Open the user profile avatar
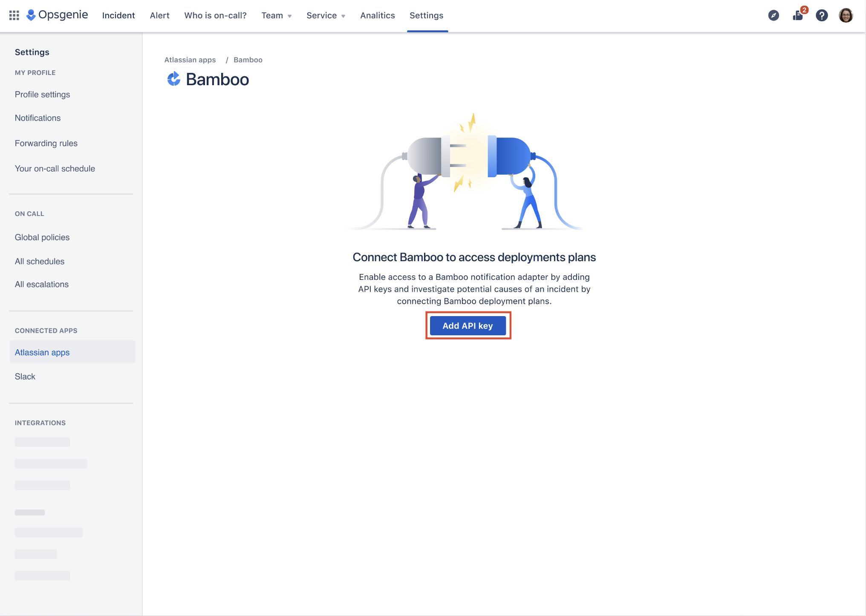866x616 pixels. [x=846, y=15]
